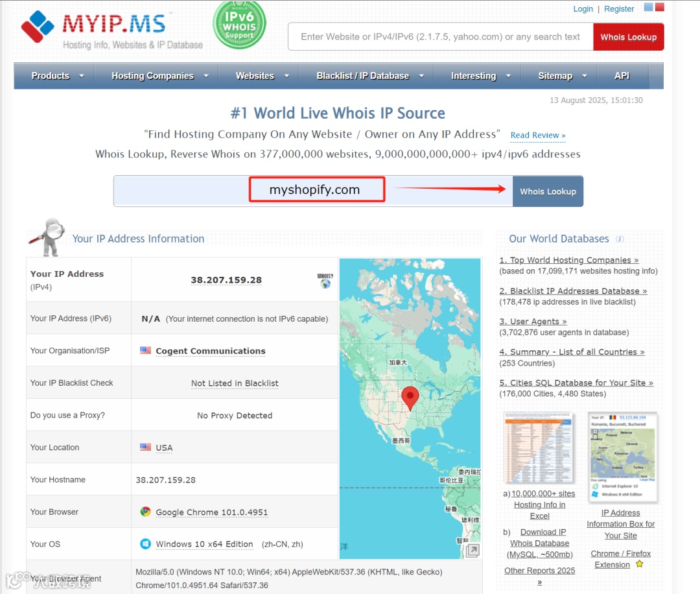The height and width of the screenshot is (594, 700).
Task: Expand the Interesting dropdown arrow
Action: (x=508, y=76)
